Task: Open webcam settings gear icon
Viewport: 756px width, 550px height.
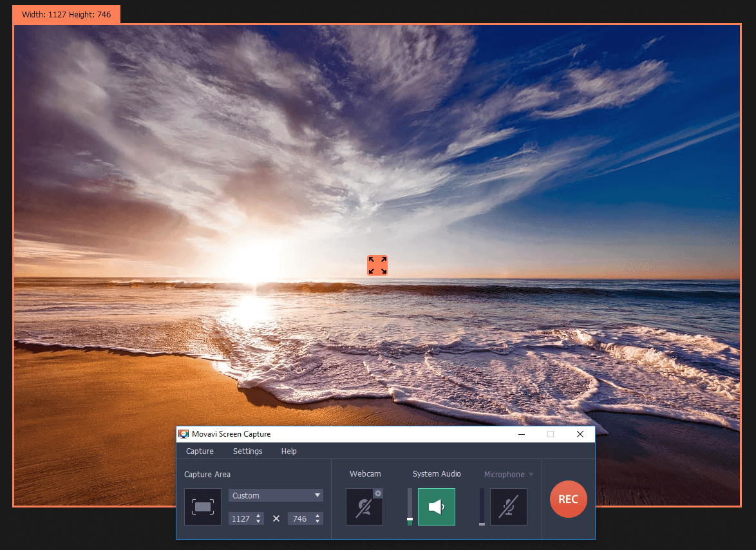Action: (x=378, y=493)
